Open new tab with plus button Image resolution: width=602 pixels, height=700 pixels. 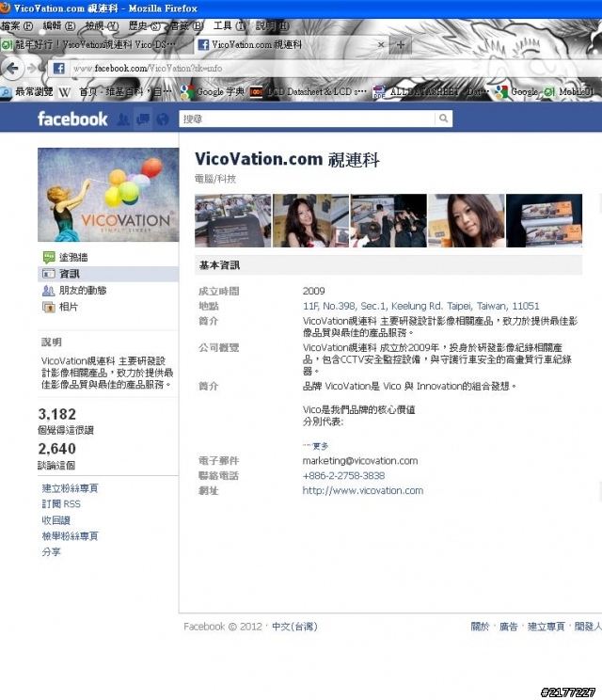401,44
